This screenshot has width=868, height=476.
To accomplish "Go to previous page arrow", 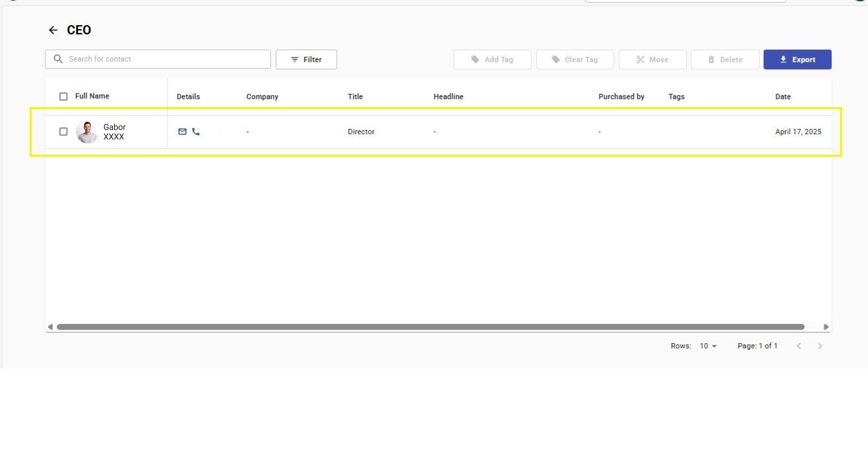I will (x=799, y=346).
